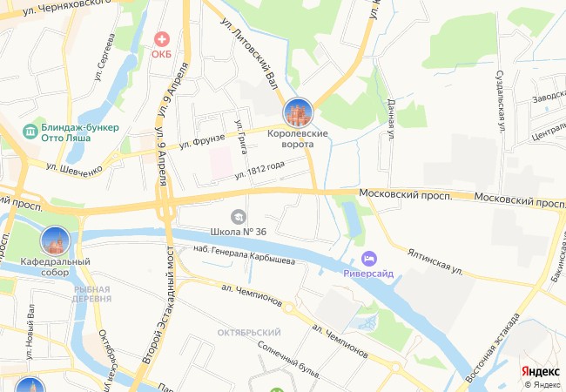566x392 pixels.
Task: Click the ул. Литовский Вал street label
Action: click(249, 53)
